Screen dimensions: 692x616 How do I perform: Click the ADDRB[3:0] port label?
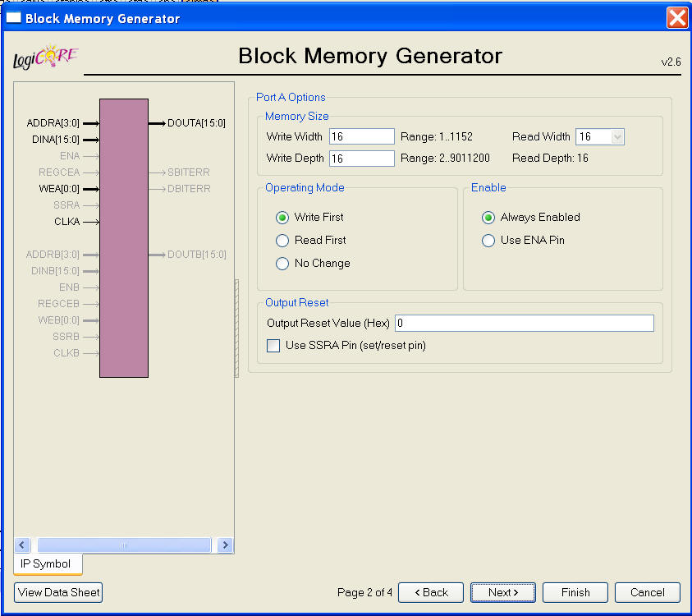coord(53,255)
